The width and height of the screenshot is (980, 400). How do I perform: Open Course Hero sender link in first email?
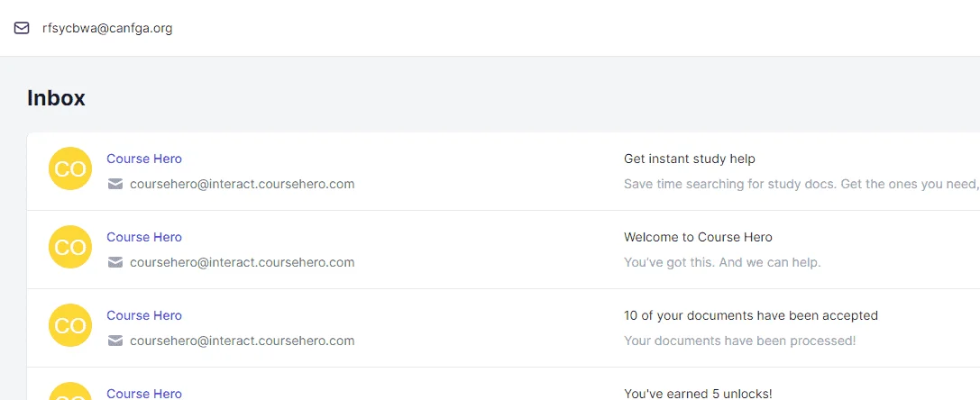[x=144, y=159]
